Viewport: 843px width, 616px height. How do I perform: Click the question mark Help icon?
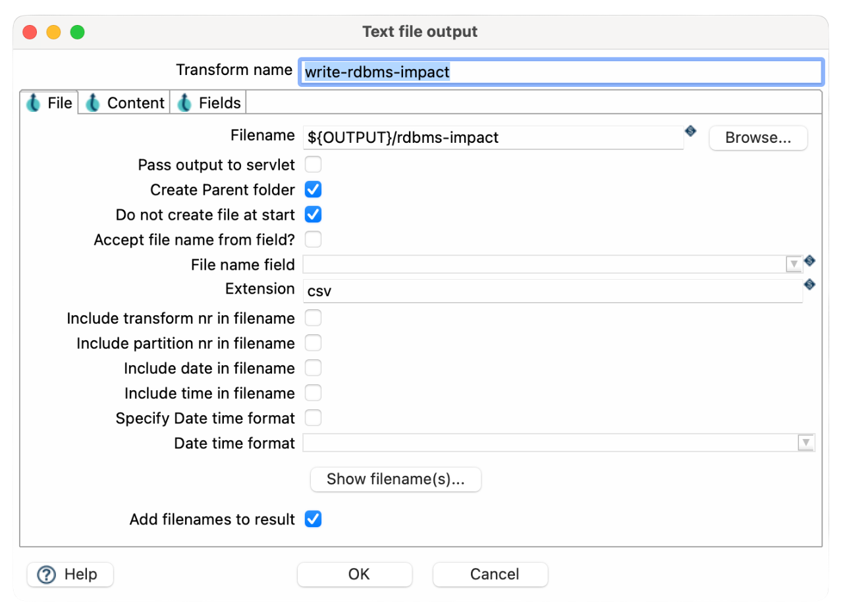(47, 575)
